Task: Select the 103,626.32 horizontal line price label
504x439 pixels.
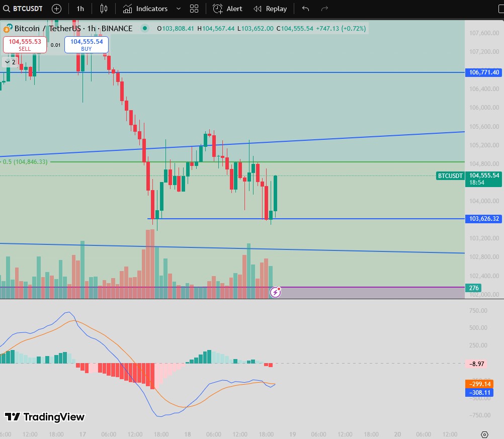Action: point(483,219)
